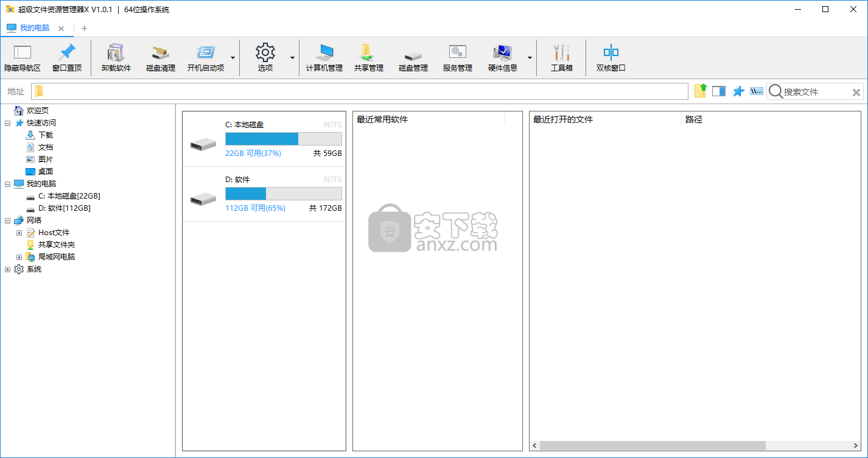This screenshot has width=868, height=458.
Task: Click in the 搜索文件 search box
Action: pos(816,92)
